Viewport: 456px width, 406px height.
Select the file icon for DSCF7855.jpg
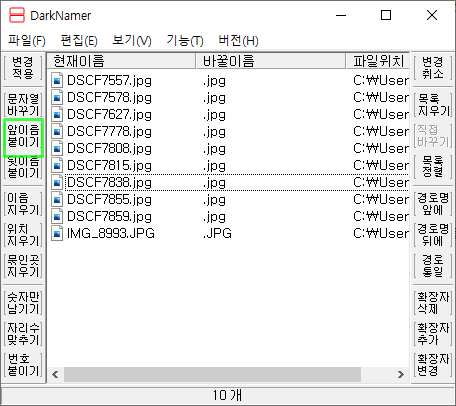coord(57,200)
